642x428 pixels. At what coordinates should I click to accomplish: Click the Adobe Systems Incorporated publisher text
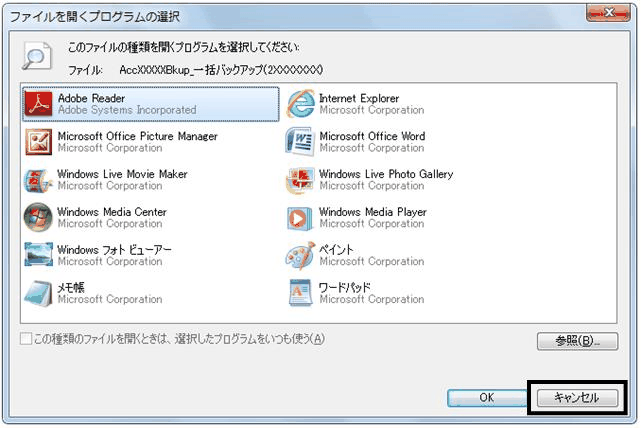click(127, 110)
